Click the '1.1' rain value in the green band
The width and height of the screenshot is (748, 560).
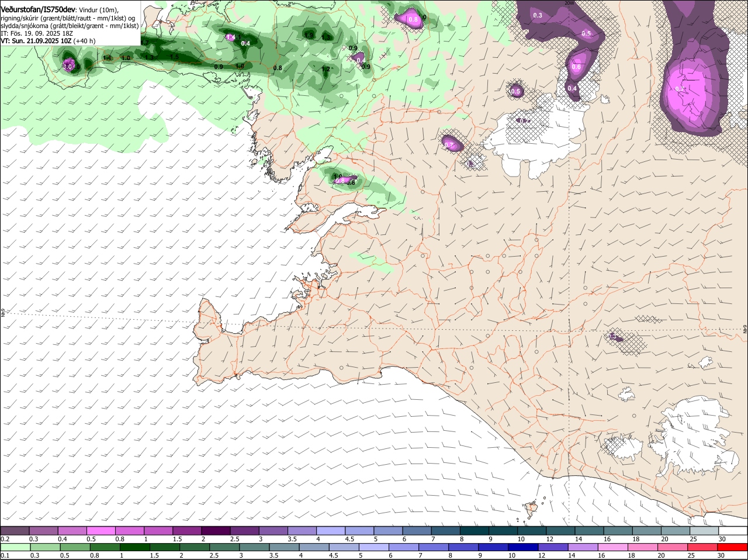click(108, 58)
